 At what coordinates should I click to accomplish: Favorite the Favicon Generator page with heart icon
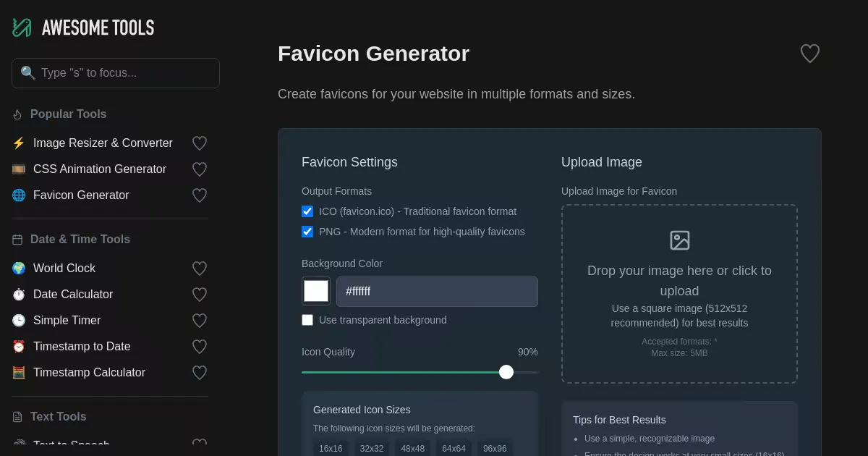(809, 54)
